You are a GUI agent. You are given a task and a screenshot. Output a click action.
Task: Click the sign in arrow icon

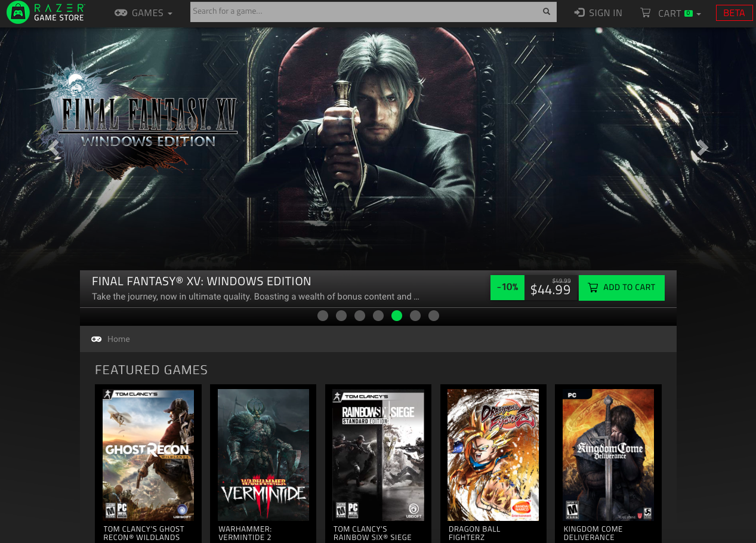579,13
